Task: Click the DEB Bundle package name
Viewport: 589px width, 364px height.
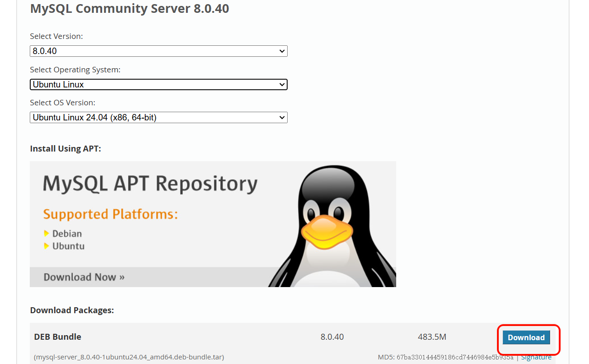Action: (58, 337)
